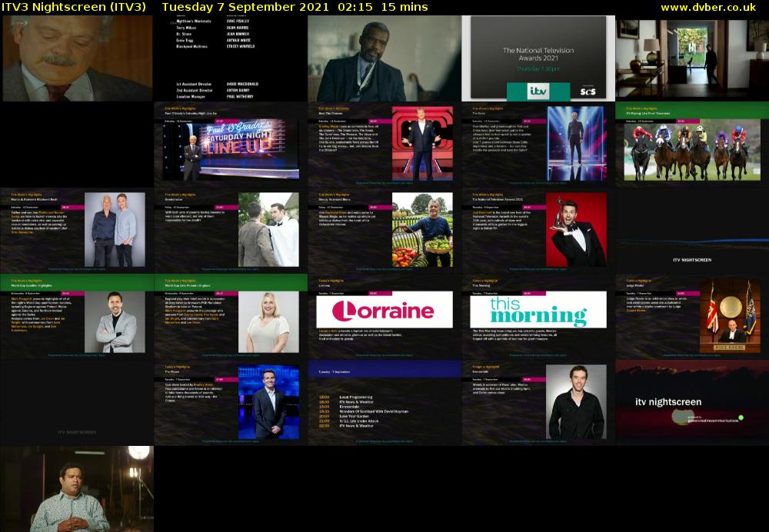Open the awards host holding trophy frame

[538, 231]
